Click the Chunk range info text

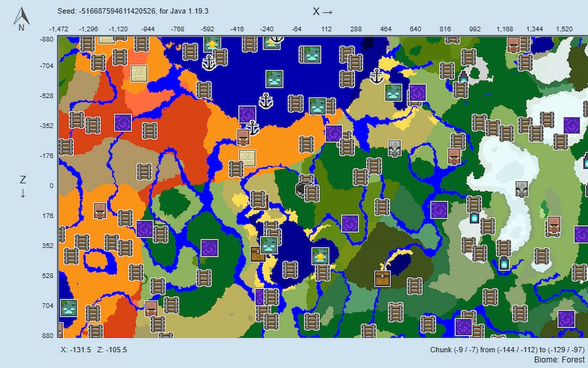coord(507,350)
